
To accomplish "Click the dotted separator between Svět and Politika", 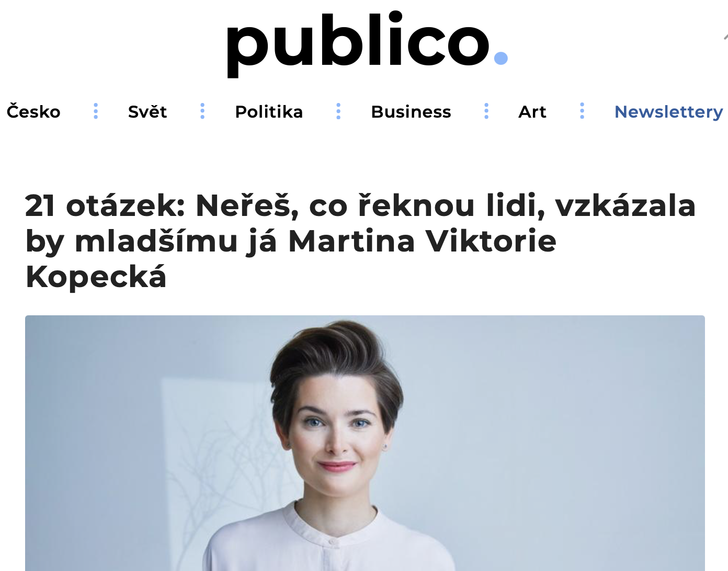I will coord(202,111).
